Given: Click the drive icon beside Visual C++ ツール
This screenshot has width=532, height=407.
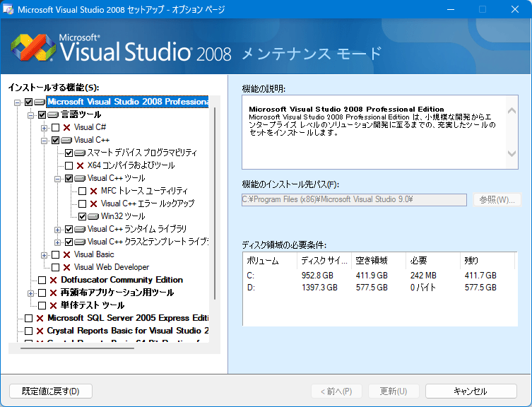Looking at the screenshot, I should click(80, 179).
